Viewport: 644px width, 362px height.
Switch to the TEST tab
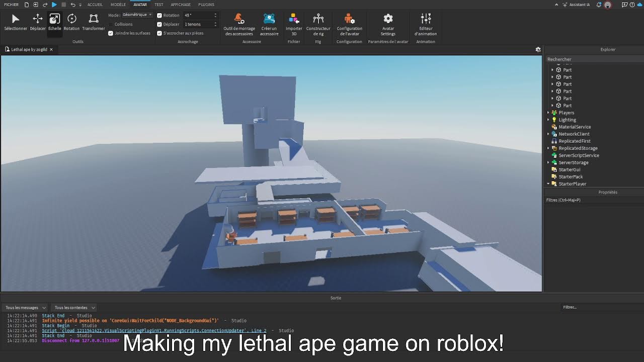click(x=159, y=5)
